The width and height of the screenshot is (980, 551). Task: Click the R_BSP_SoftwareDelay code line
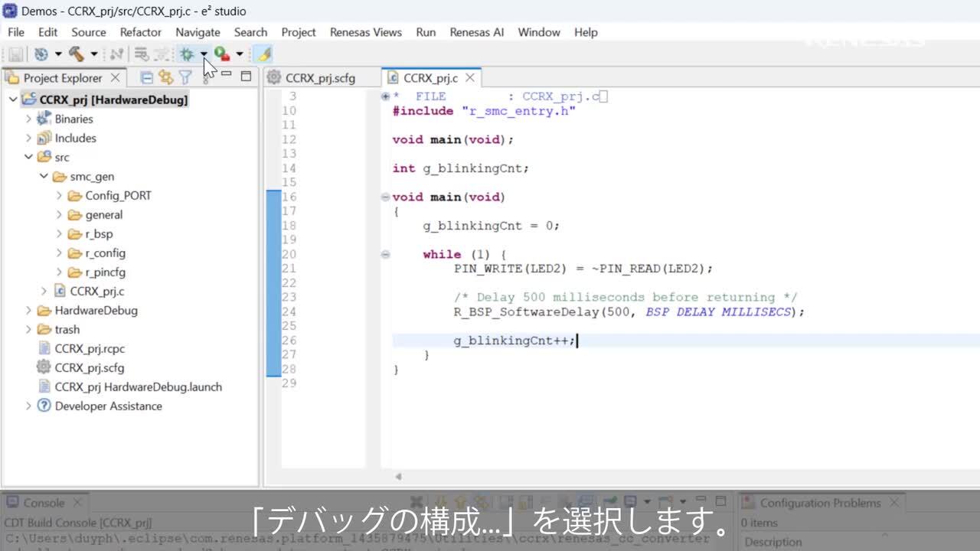pyautogui.click(x=629, y=312)
